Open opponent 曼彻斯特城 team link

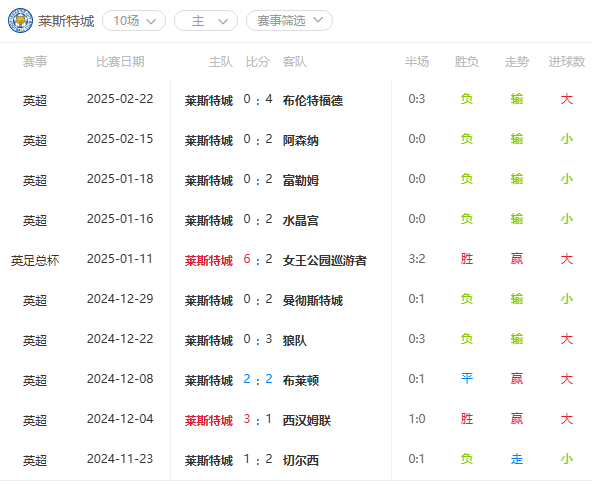[x=313, y=300]
